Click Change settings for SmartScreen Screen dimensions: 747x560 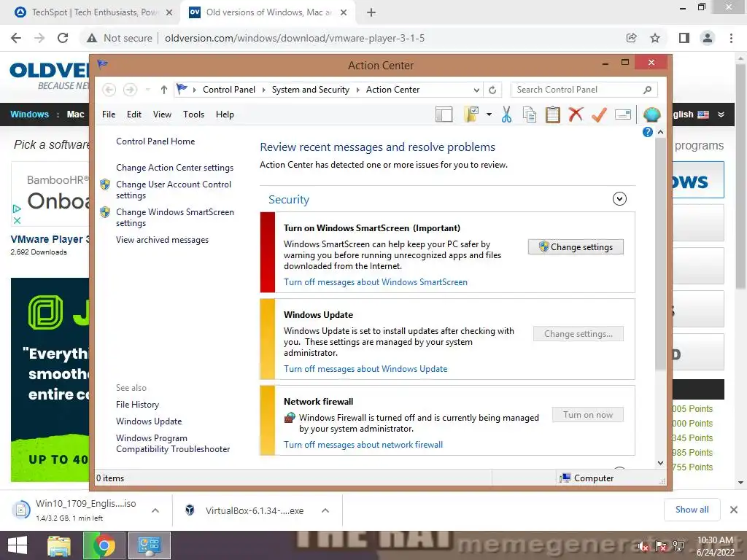576,246
